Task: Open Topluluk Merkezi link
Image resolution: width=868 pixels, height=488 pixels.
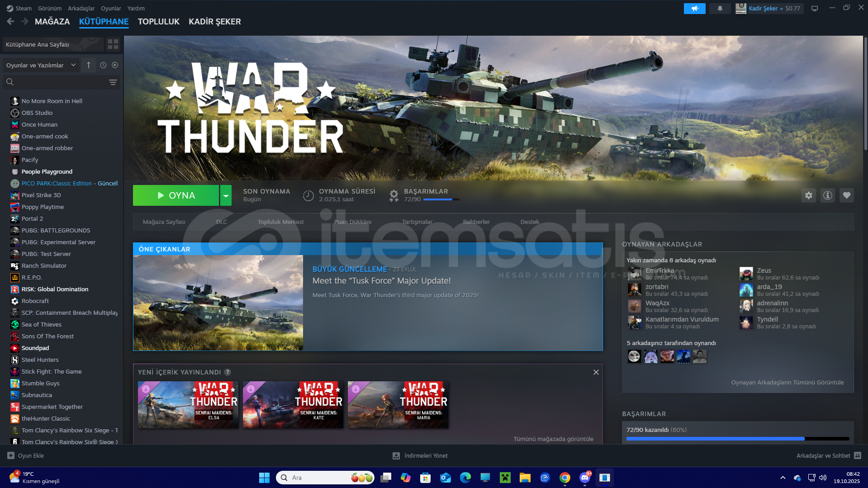Action: pos(280,222)
